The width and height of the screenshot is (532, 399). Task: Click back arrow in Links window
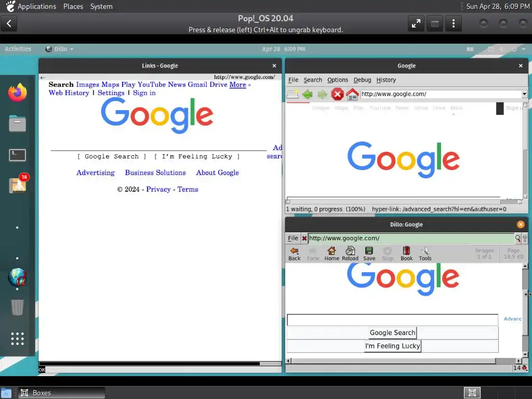coord(43,78)
